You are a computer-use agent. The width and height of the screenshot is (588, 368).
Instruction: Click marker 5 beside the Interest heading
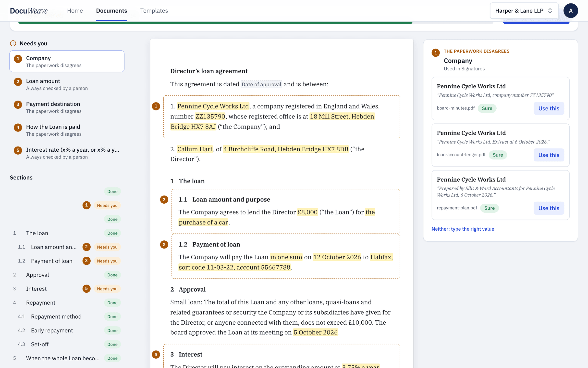point(156,355)
